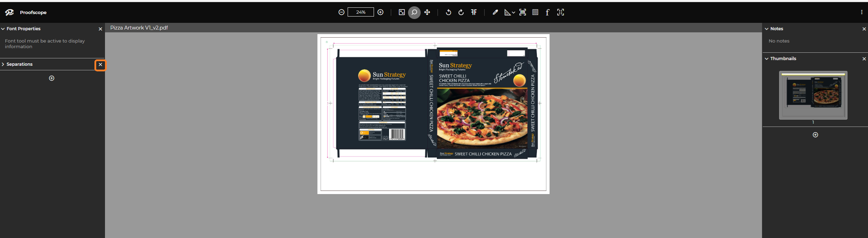Viewport: 868px width, 238px height.
Task: Collapse the Thumbnails panel
Action: coord(767,59)
